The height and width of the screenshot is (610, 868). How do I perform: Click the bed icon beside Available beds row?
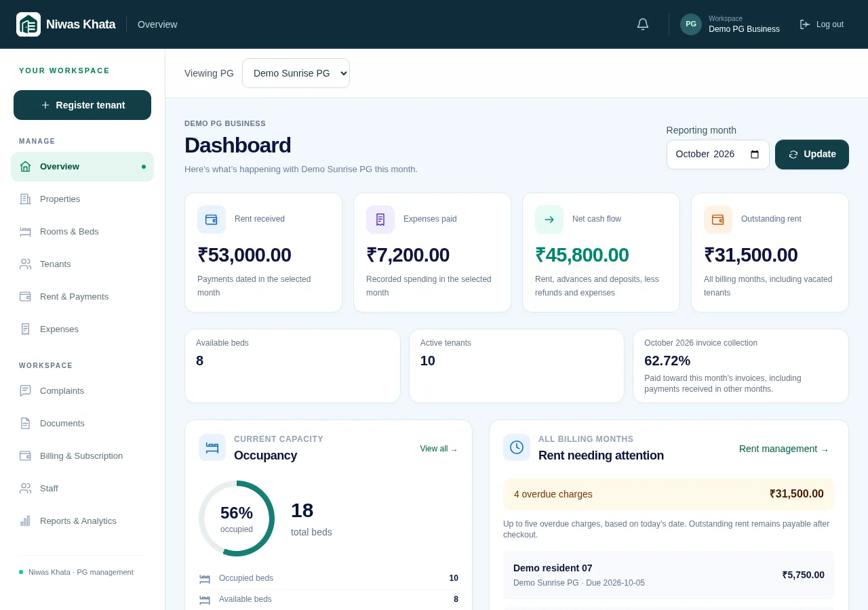coord(205,600)
